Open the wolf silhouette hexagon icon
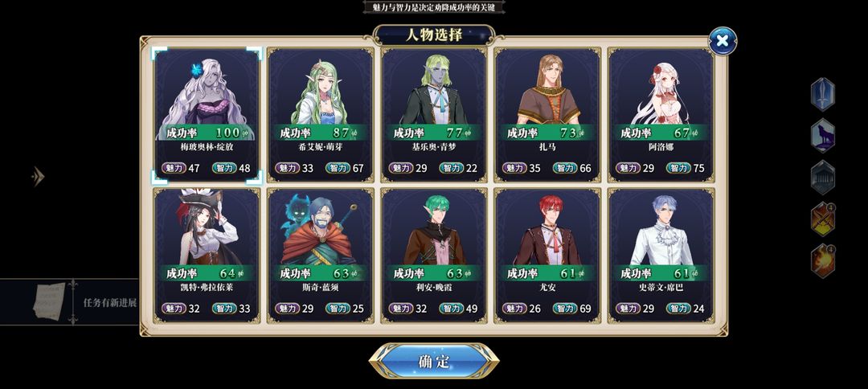The height and width of the screenshot is (389, 868). click(823, 136)
